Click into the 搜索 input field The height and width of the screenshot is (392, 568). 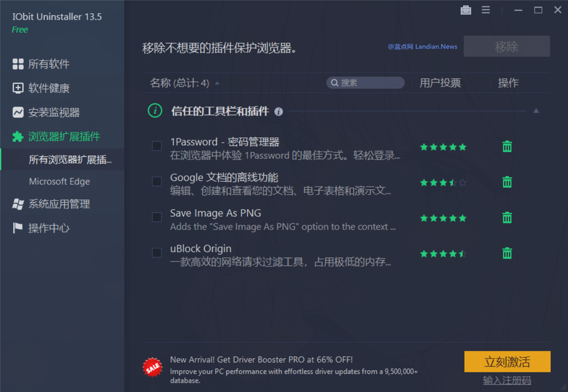[365, 83]
